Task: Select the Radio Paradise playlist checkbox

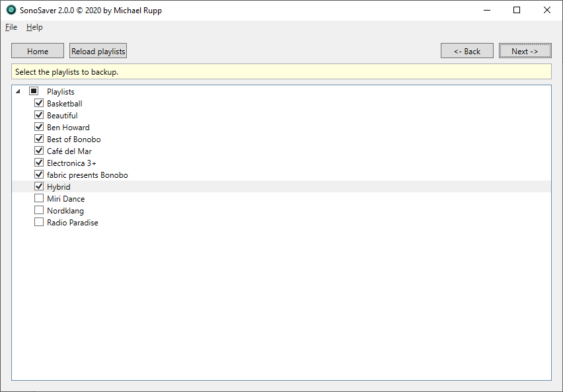Action: point(38,221)
